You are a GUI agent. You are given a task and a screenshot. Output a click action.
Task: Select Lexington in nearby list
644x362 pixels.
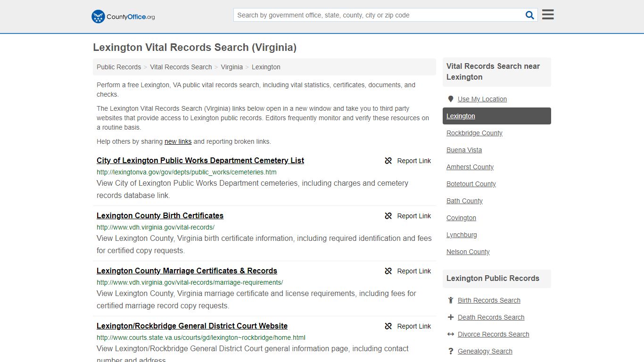click(497, 116)
